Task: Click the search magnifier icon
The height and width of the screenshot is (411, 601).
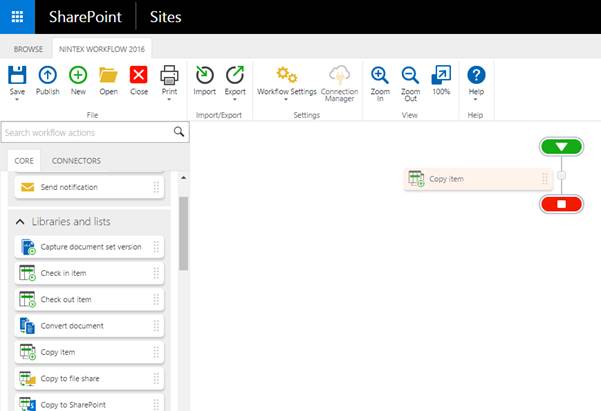Action: point(179,132)
